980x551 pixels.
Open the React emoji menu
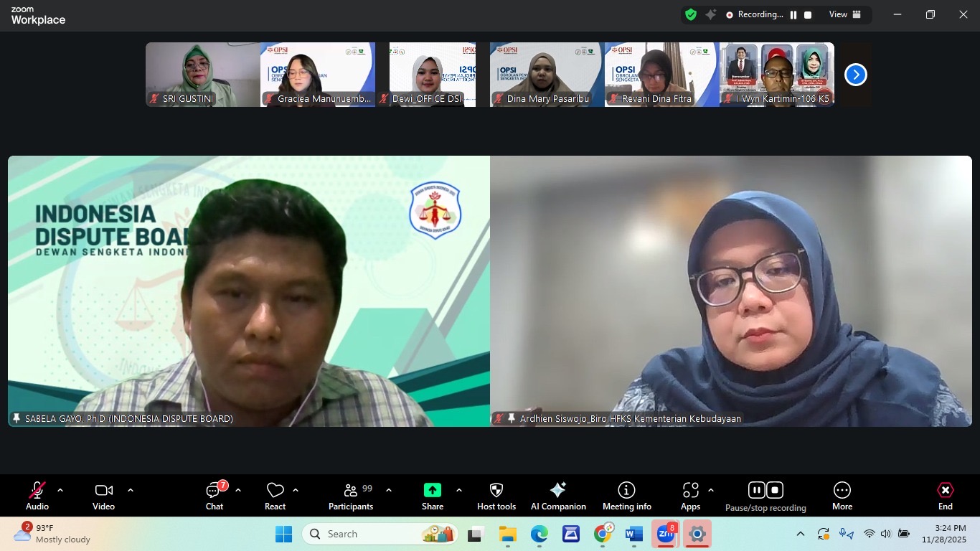275,496
